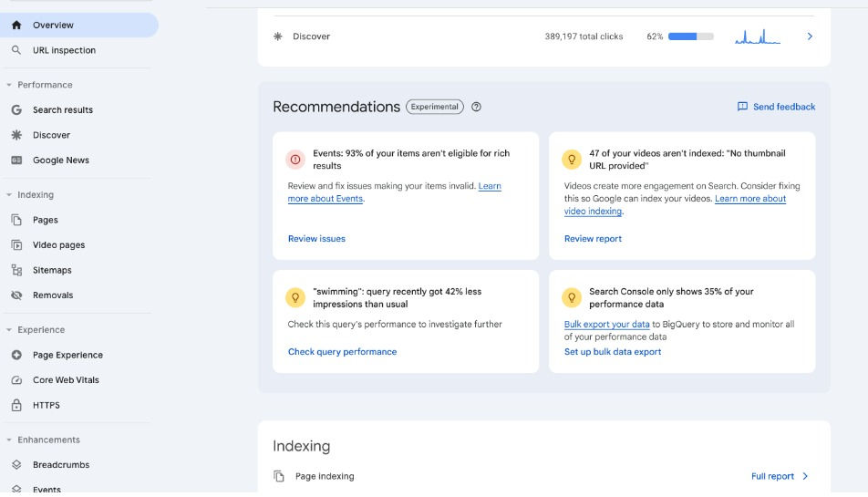Click the Removals crossed-eye icon
The image size is (868, 497).
click(16, 295)
